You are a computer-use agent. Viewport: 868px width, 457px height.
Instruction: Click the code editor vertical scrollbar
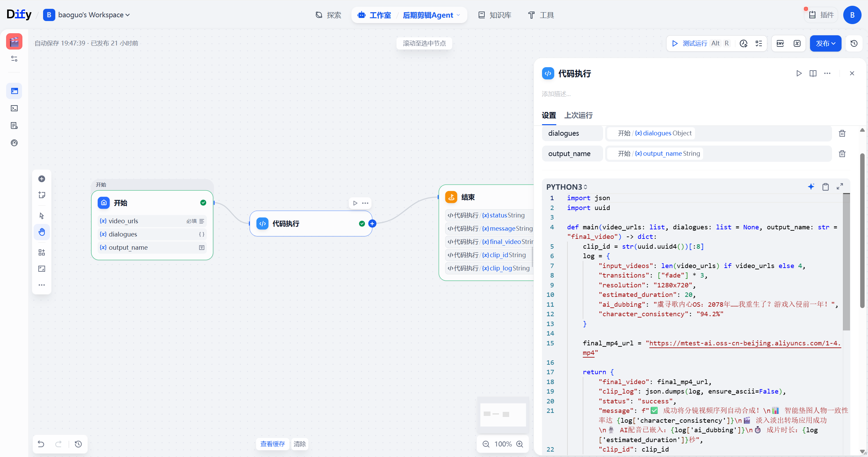846,262
